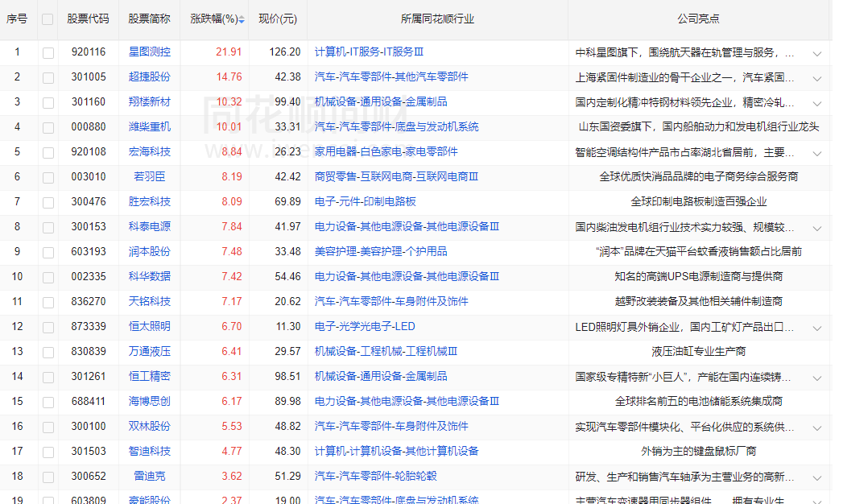Check the box for stock 002335 科华数据
The width and height of the screenshot is (843, 504).
pyautogui.click(x=48, y=278)
